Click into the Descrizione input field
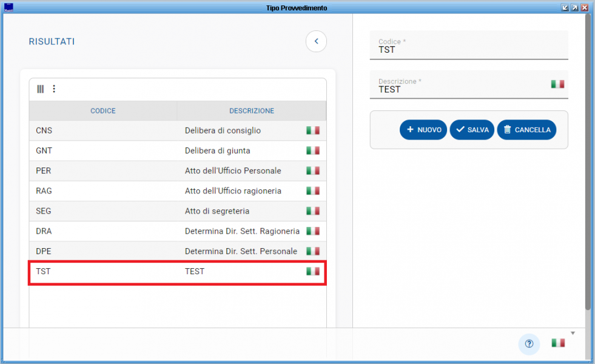This screenshot has width=595, height=364. pos(461,89)
